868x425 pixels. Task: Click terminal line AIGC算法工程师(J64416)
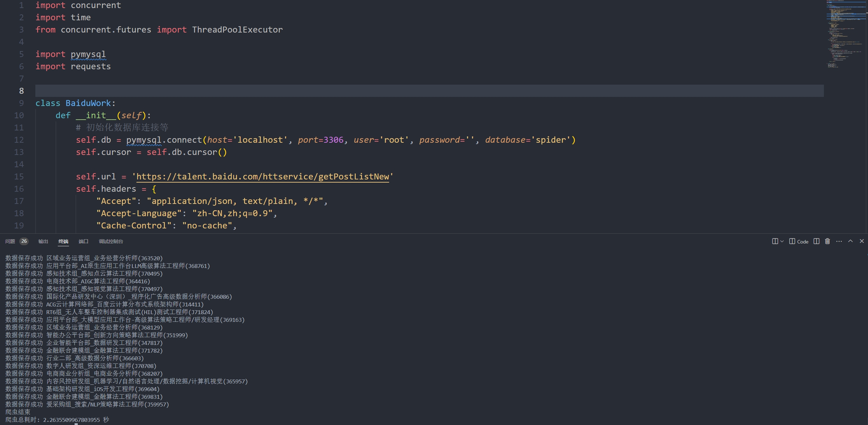tap(78, 281)
